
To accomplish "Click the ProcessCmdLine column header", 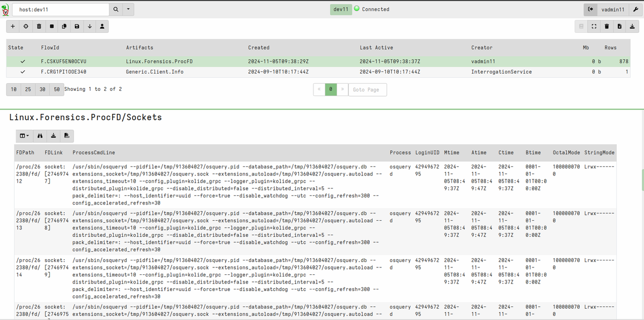I will click(94, 153).
